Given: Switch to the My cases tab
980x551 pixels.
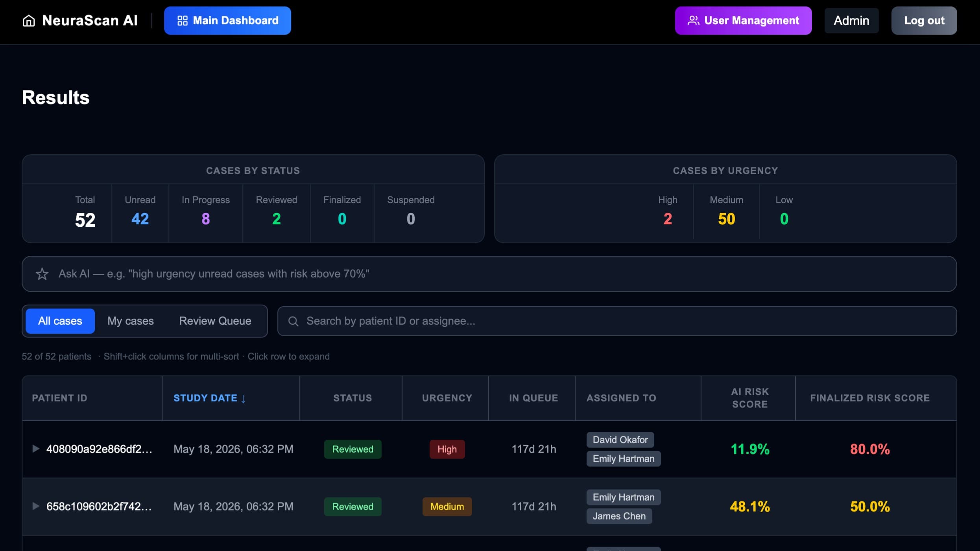Looking at the screenshot, I should click(x=131, y=321).
